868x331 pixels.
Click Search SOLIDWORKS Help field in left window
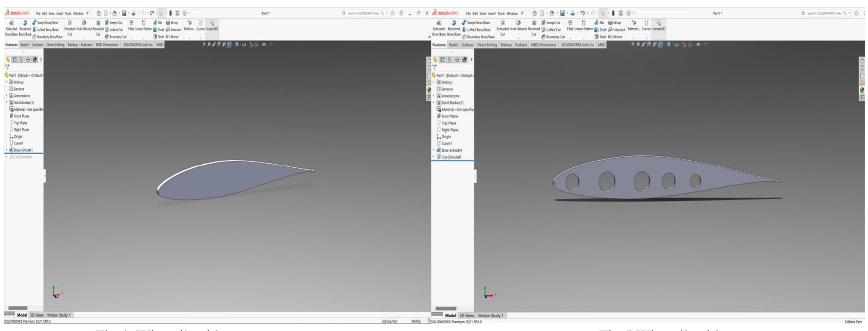pos(365,13)
